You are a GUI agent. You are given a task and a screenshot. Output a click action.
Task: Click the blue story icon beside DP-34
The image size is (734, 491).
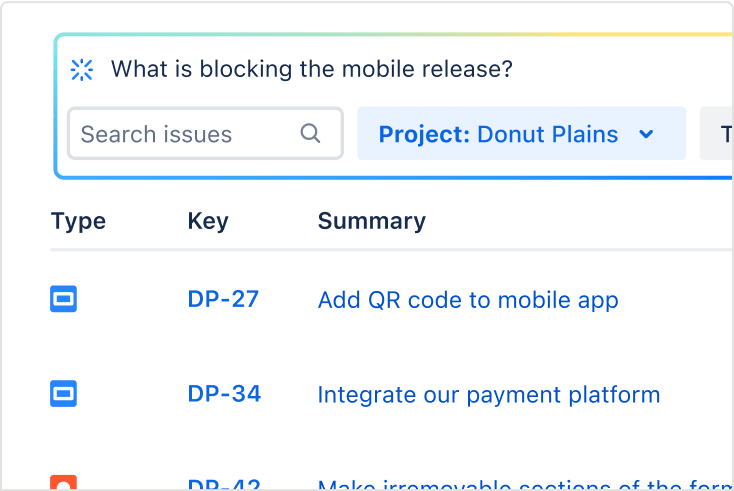[64, 394]
